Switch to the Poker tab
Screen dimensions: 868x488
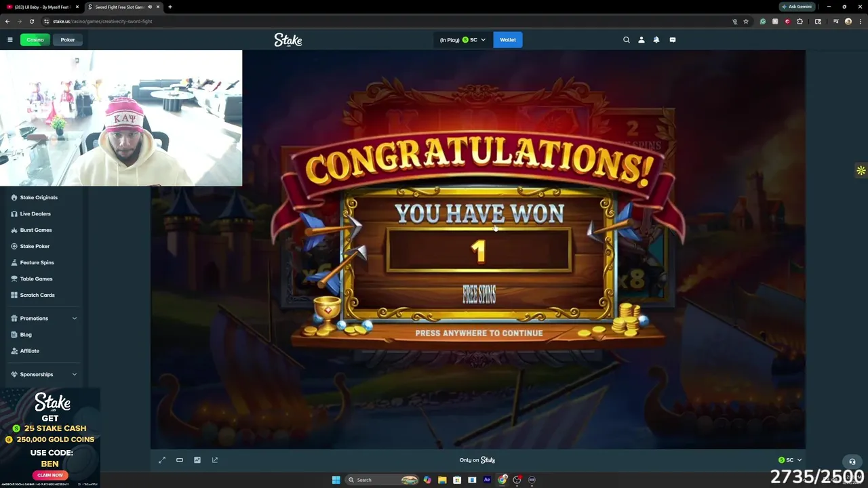(x=68, y=39)
